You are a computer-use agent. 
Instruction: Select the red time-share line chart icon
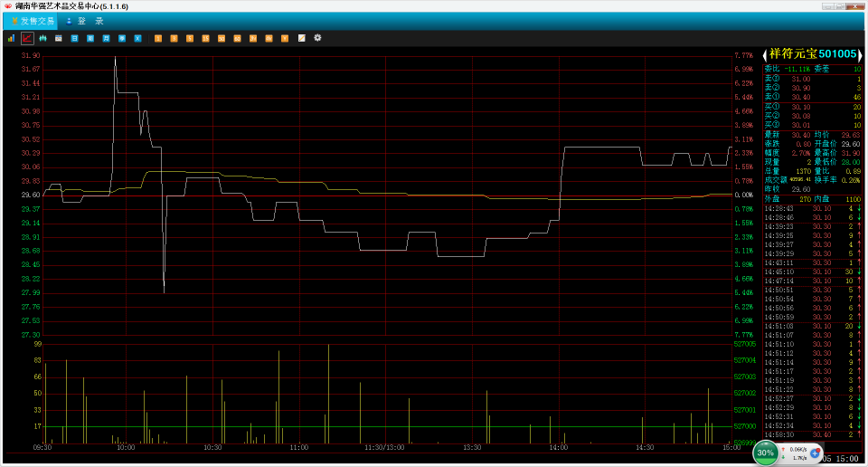[x=26, y=38]
